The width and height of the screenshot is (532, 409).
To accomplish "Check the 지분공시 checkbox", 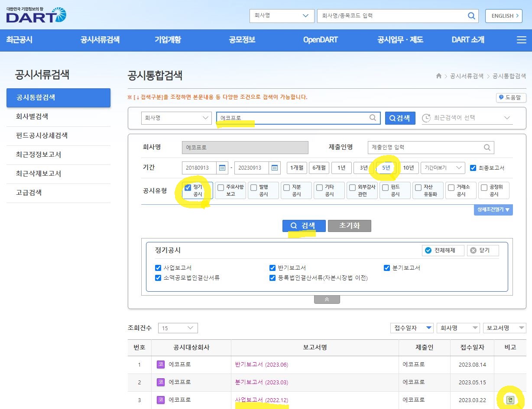I will click(x=287, y=187).
